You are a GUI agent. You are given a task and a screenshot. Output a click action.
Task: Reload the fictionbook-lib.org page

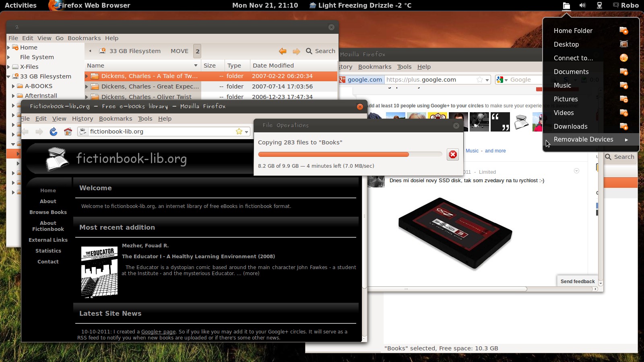click(53, 132)
